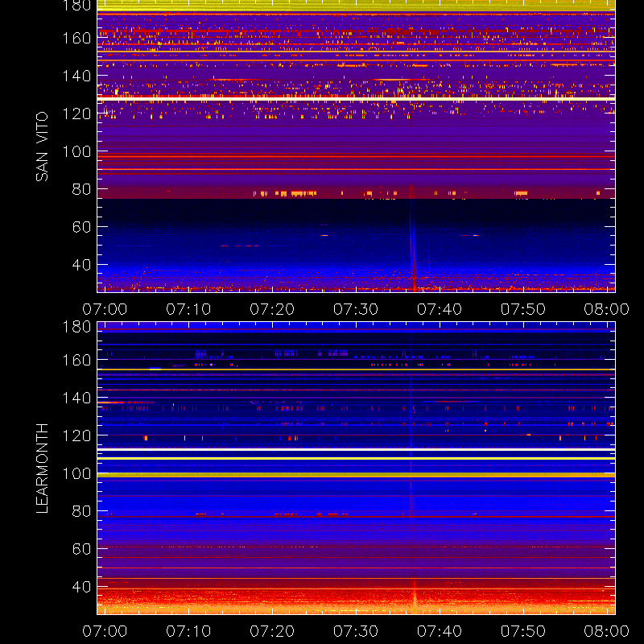Pick Learmonth plot's 08:00 time label
Viewport: 644px width, 644px height.
607,631
